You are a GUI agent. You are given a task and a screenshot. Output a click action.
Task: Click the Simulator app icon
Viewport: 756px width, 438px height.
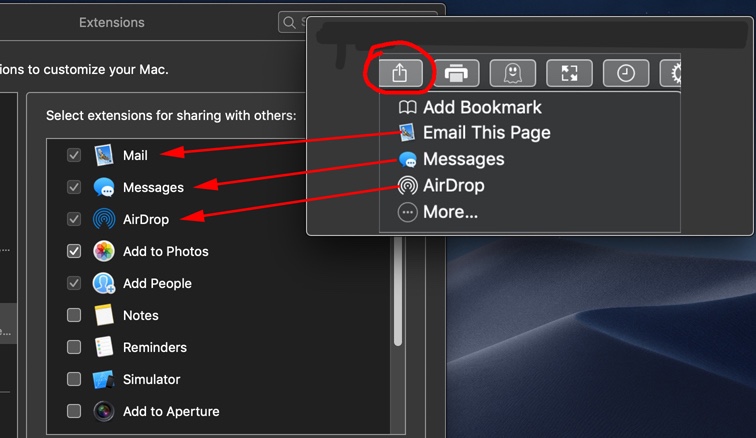pos(103,379)
